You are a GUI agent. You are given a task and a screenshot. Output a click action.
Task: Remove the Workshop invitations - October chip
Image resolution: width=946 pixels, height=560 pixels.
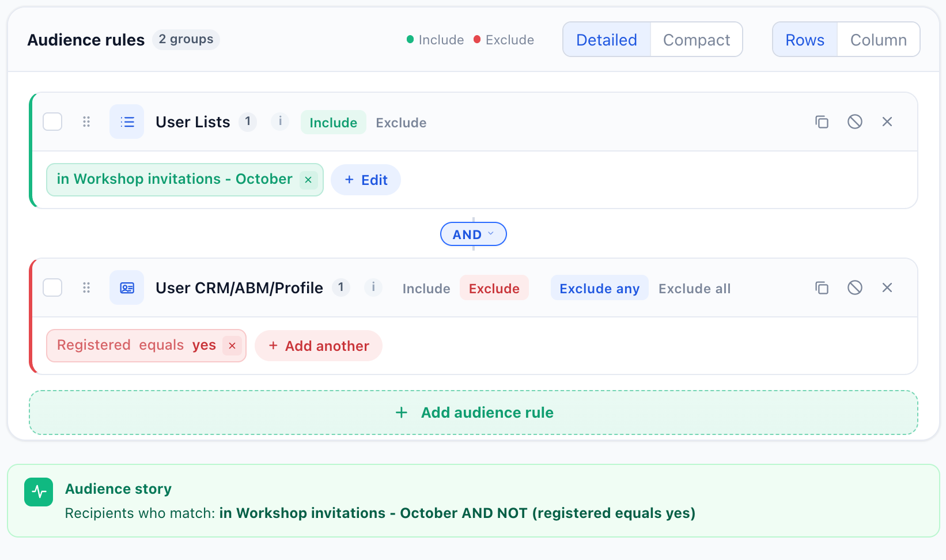(308, 180)
